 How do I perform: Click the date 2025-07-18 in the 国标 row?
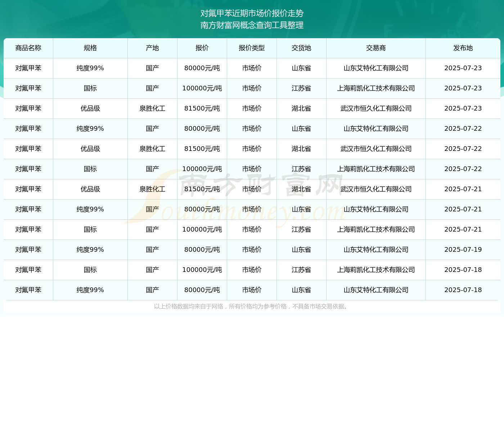(x=463, y=270)
